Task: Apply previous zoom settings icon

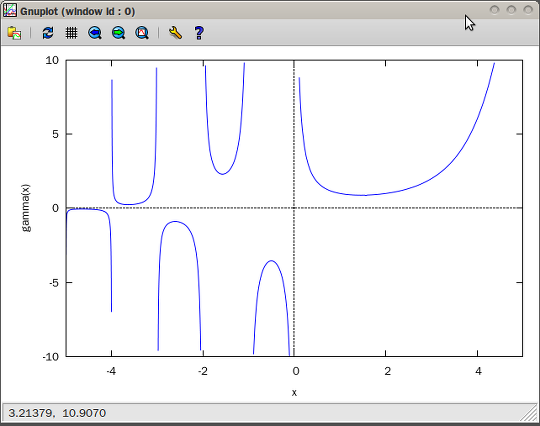Action: (x=95, y=33)
